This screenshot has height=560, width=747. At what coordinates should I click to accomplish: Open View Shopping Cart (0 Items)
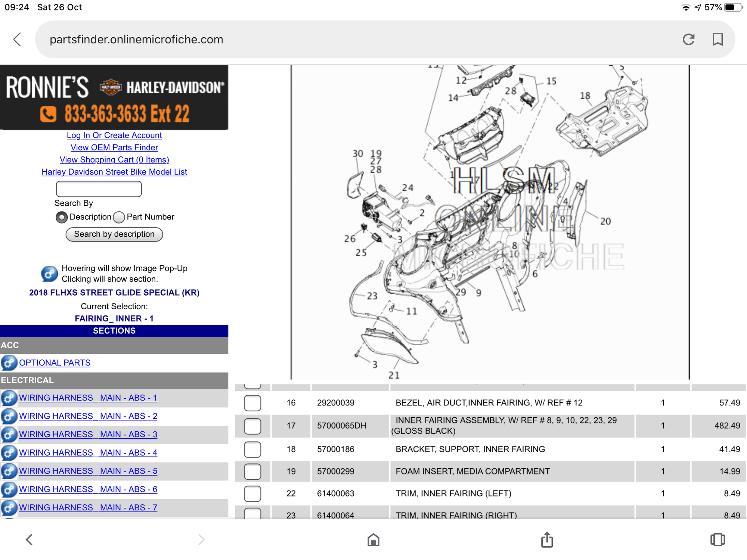[x=114, y=159]
